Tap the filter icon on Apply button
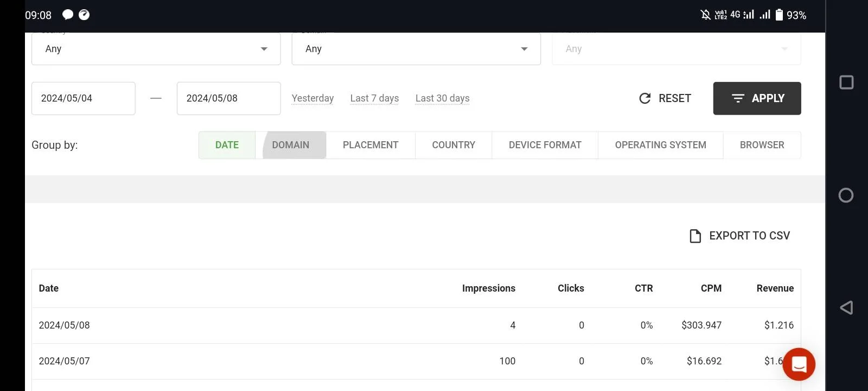Screen dimensions: 868x391 (738, 98)
